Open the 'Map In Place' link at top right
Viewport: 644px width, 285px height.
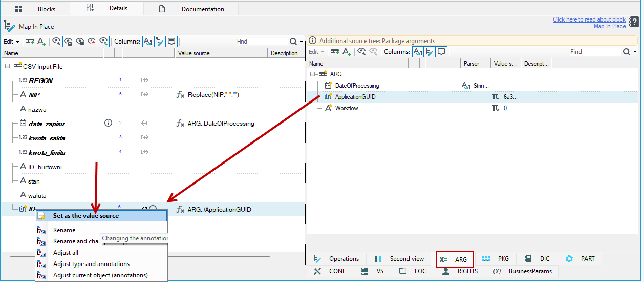[x=610, y=26]
